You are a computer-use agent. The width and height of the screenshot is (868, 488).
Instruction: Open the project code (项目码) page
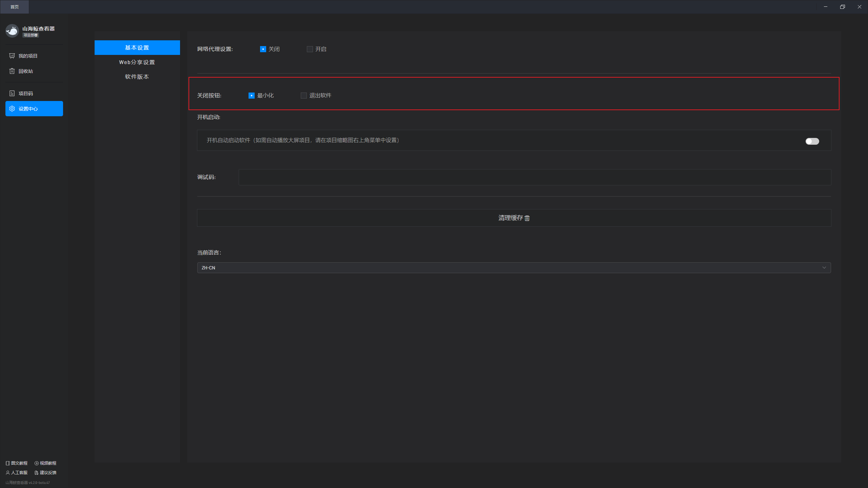pyautogui.click(x=25, y=94)
